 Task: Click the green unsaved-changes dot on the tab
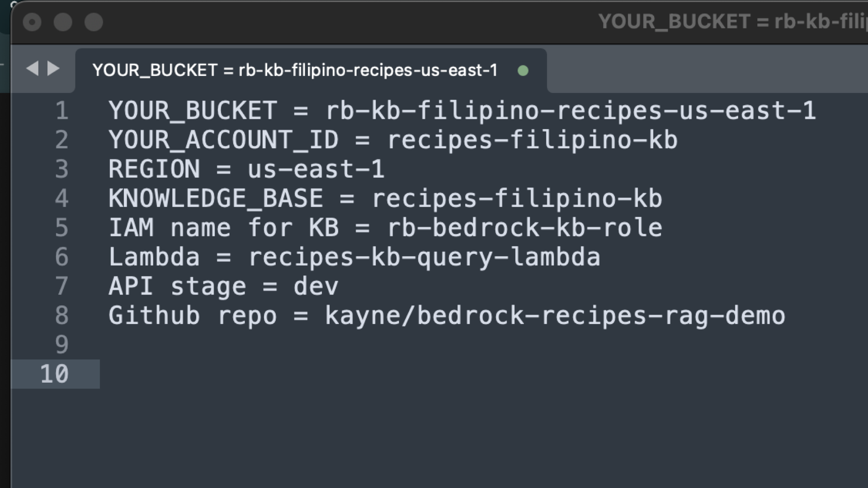pyautogui.click(x=523, y=70)
